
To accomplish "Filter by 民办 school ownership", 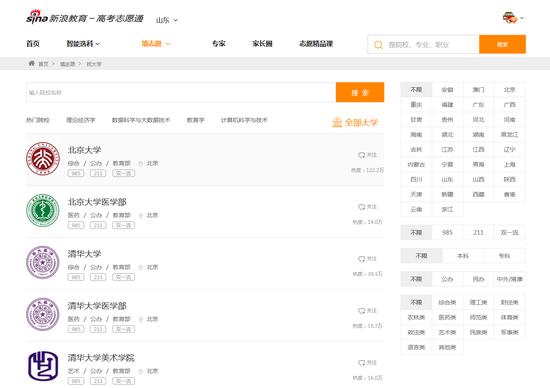I will (x=478, y=279).
